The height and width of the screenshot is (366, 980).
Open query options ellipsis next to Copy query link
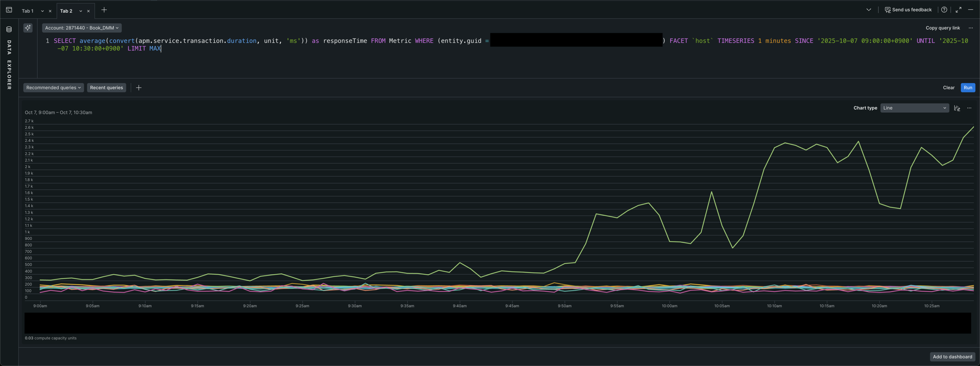pos(971,28)
